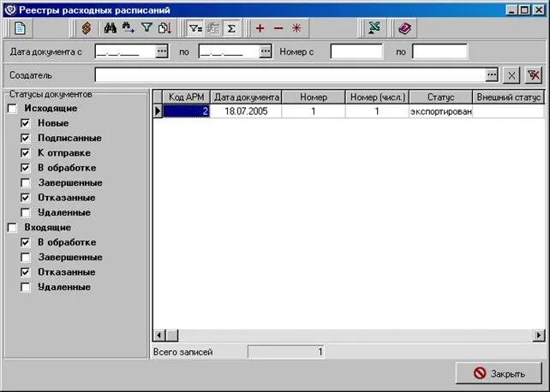
Task: Click the Внешний статус column header
Action: 509,97
